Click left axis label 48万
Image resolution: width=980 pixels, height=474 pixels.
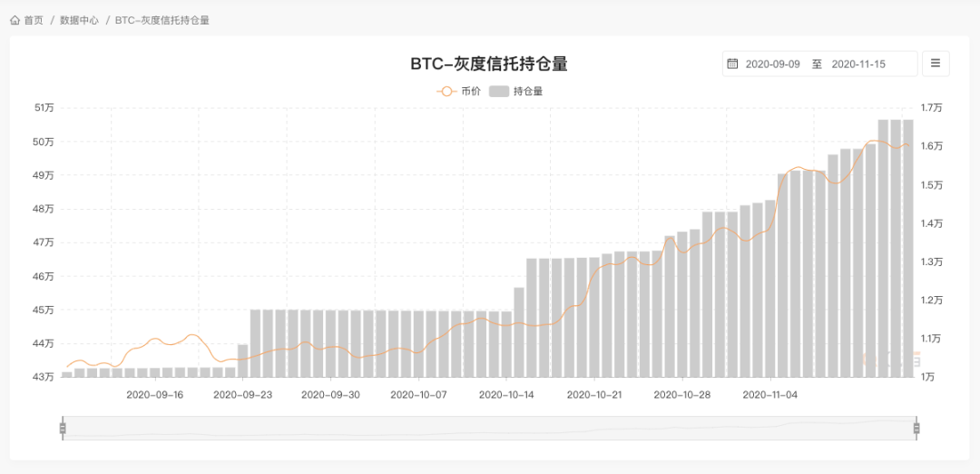pyautogui.click(x=44, y=209)
